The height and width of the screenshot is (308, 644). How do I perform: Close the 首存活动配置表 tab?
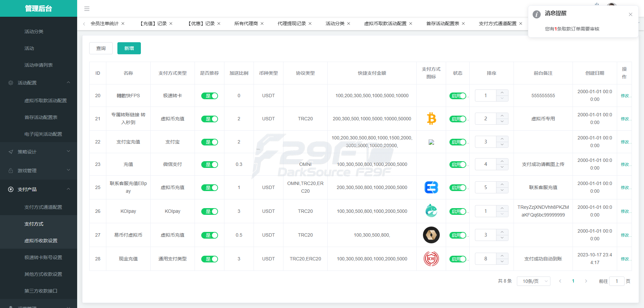click(x=464, y=23)
